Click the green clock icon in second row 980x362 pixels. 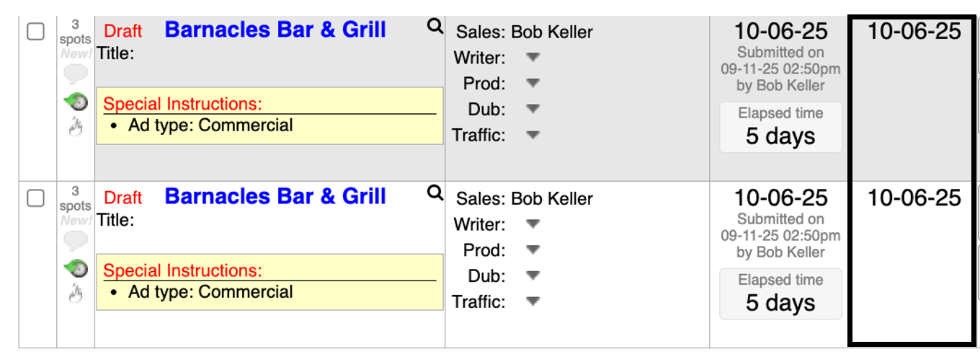(76, 268)
